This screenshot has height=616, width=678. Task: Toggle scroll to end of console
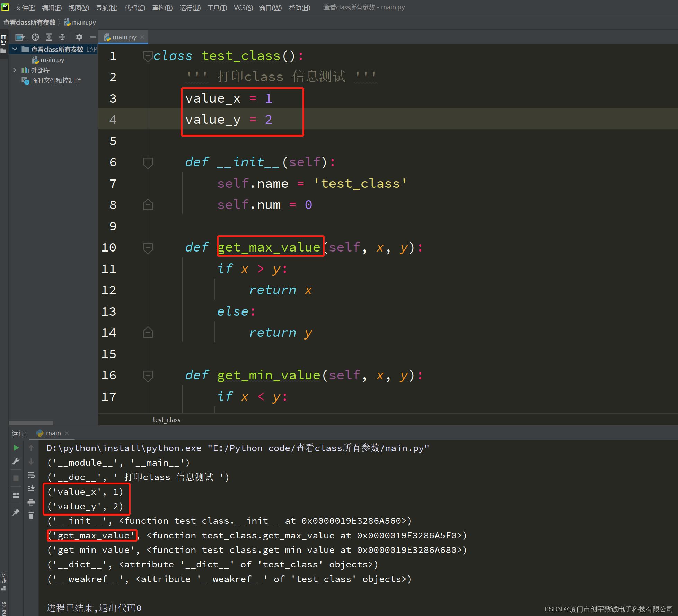coord(31,488)
